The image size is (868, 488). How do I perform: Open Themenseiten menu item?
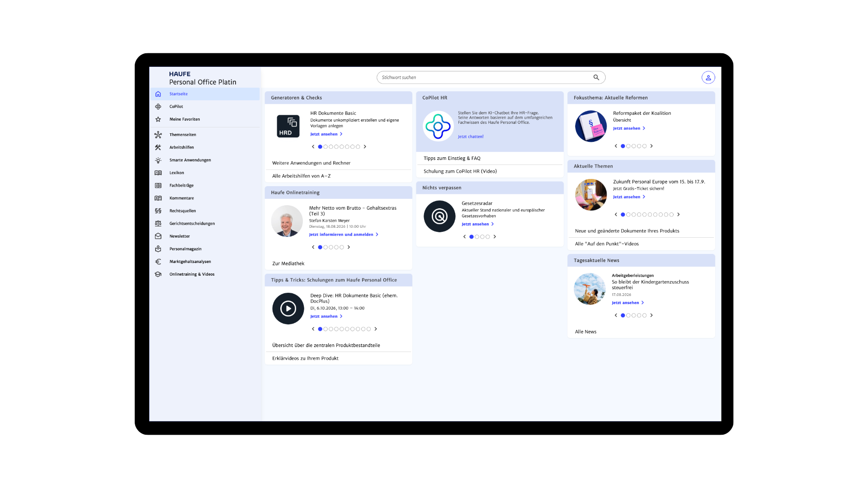click(205, 135)
